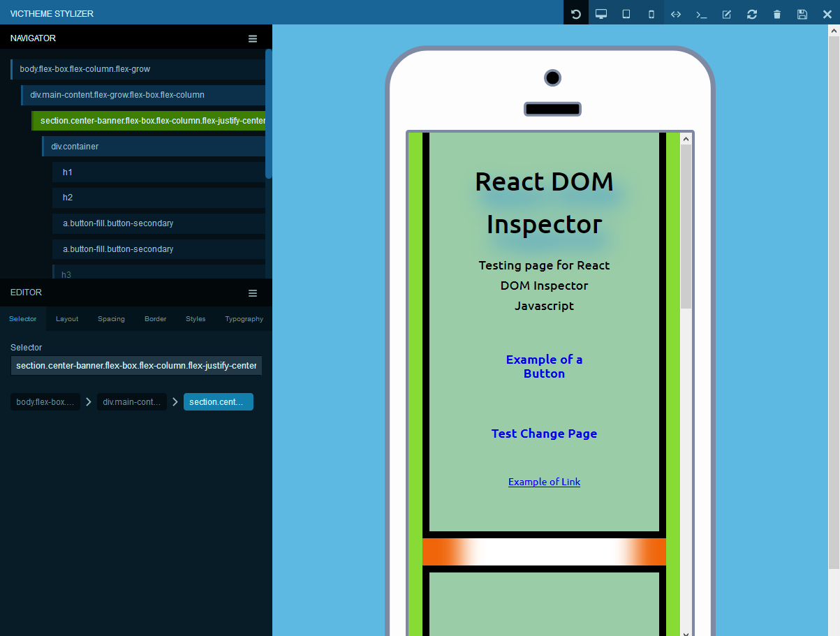Click the pencil edit icon in toolbar
Image resolution: width=840 pixels, height=636 pixels.
coord(726,14)
